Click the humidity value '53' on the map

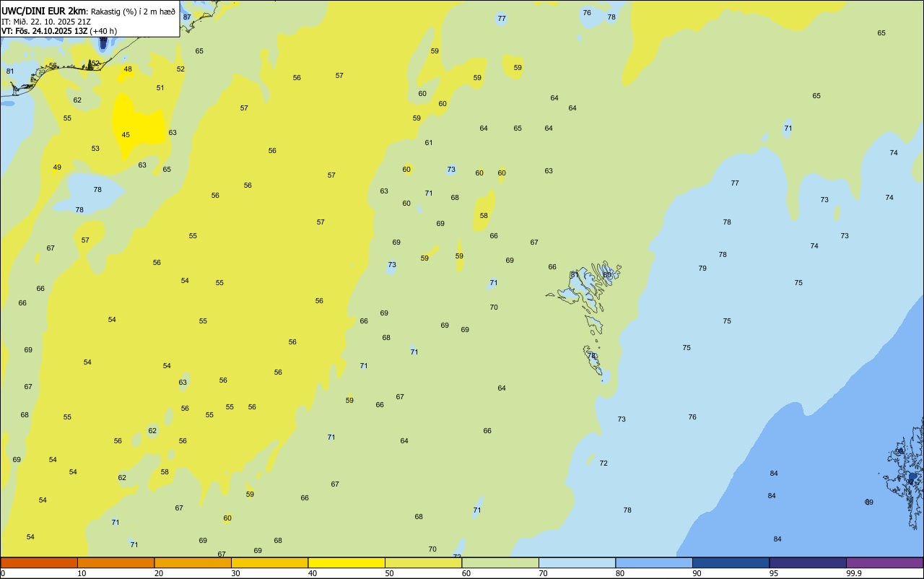[x=95, y=149]
